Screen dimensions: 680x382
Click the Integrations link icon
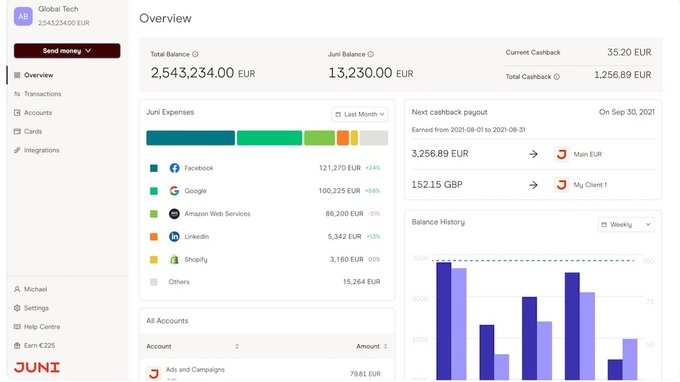coord(17,150)
